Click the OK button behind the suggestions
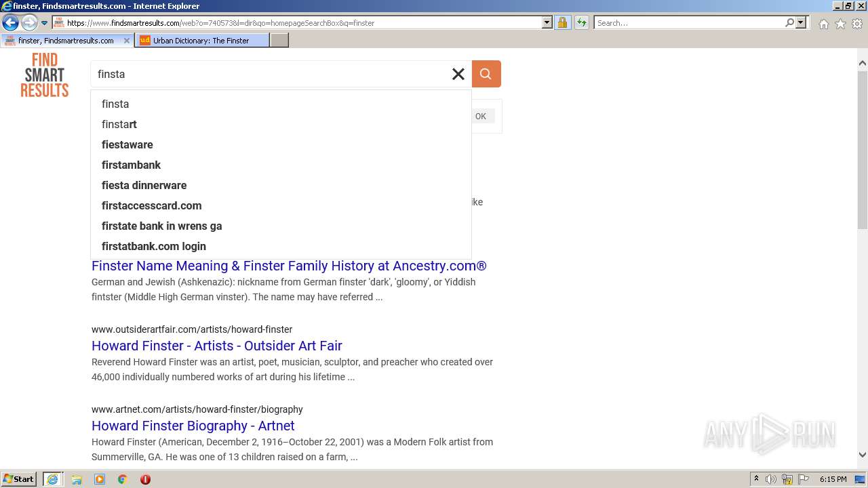This screenshot has height=488, width=868. [482, 116]
